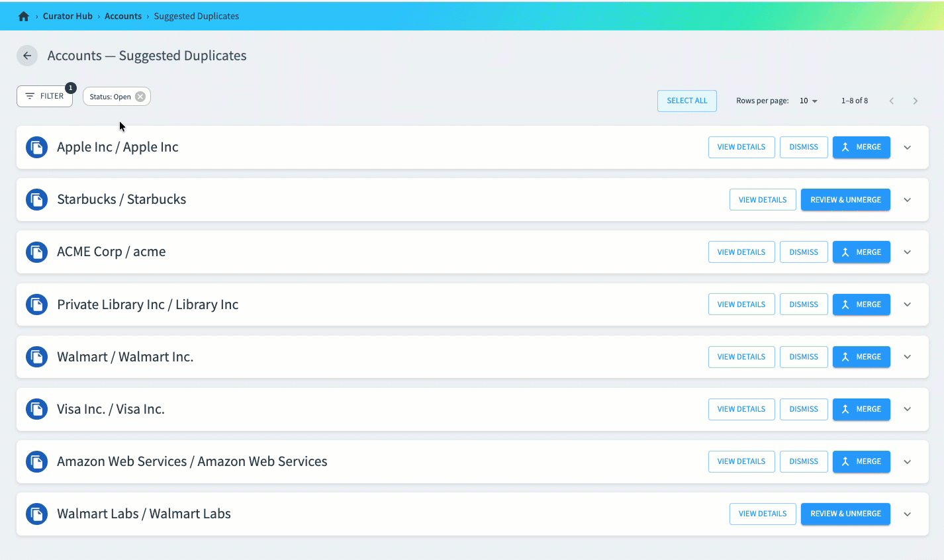Review & Unmerge Starbucks
This screenshot has width=944, height=560.
pyautogui.click(x=845, y=199)
